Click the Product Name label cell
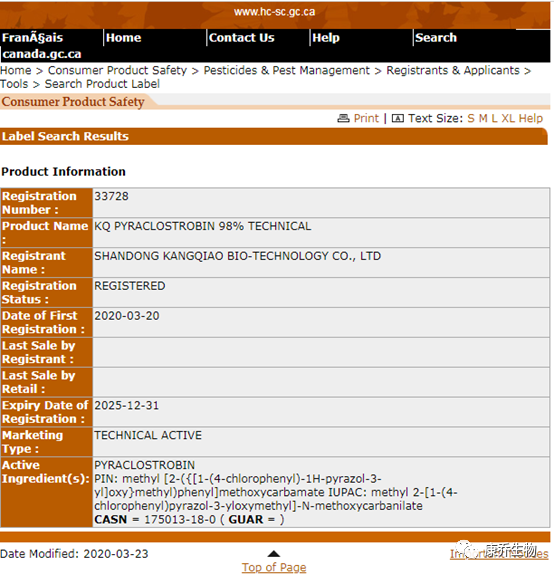Image resolution: width=554 pixels, height=575 pixels. tap(47, 233)
